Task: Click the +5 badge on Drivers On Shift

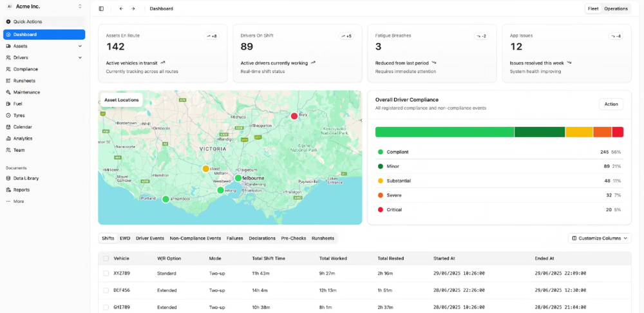Action: pos(346,36)
